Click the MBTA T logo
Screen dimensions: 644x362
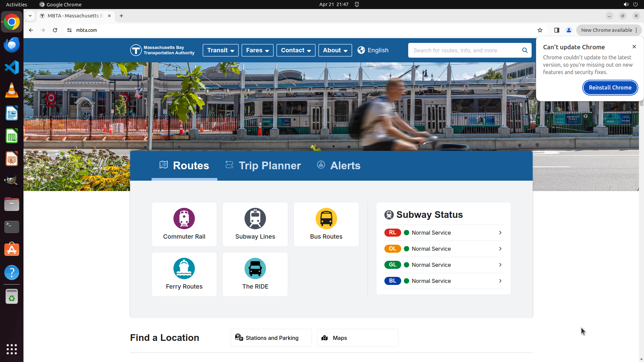pyautogui.click(x=136, y=50)
